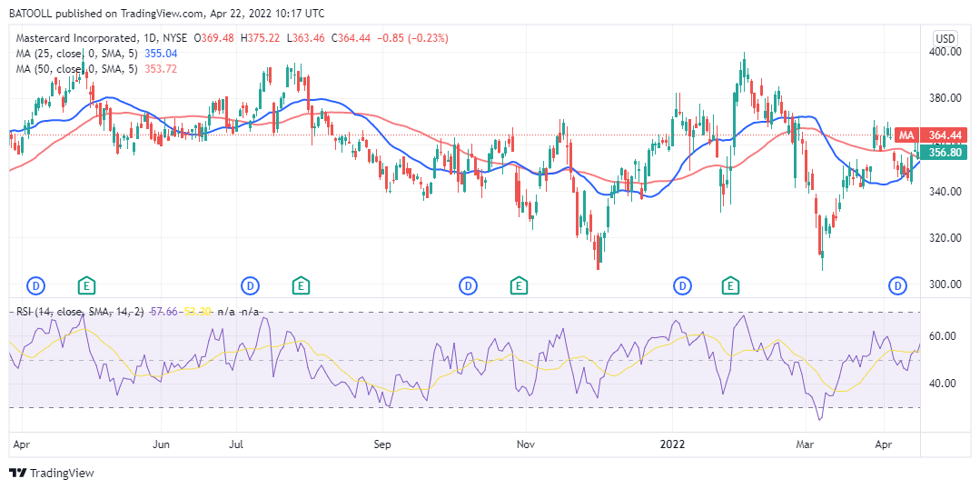Screen dimensions: 980x489
Task: Click the change value -0.85 (-0.23%)
Action: point(411,38)
